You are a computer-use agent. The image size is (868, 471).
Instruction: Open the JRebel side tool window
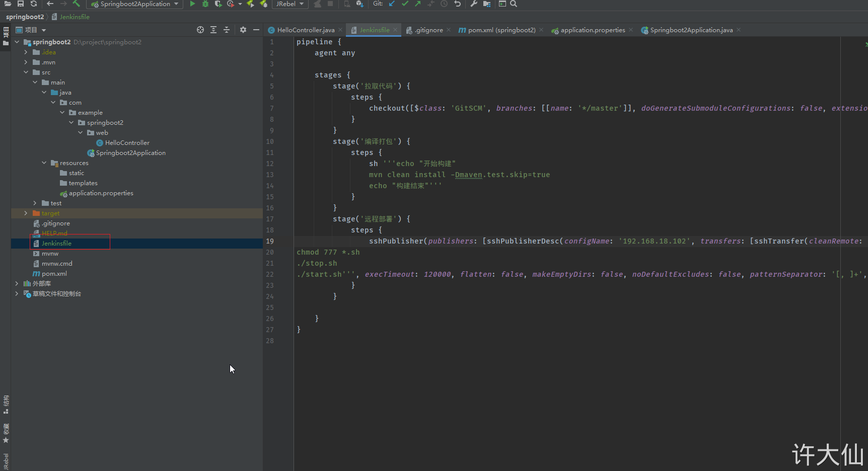tap(6, 461)
